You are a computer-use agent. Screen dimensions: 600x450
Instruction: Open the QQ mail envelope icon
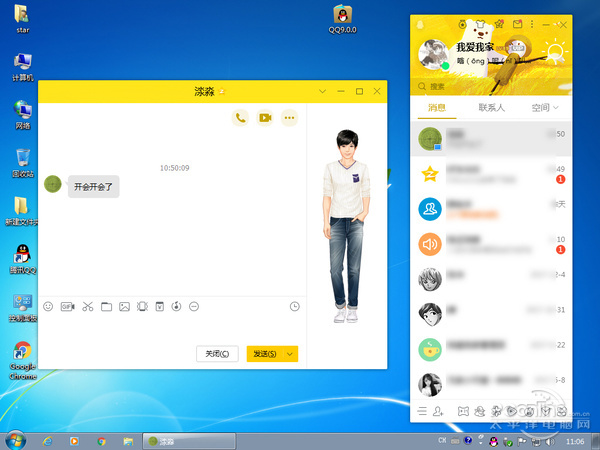(x=517, y=24)
